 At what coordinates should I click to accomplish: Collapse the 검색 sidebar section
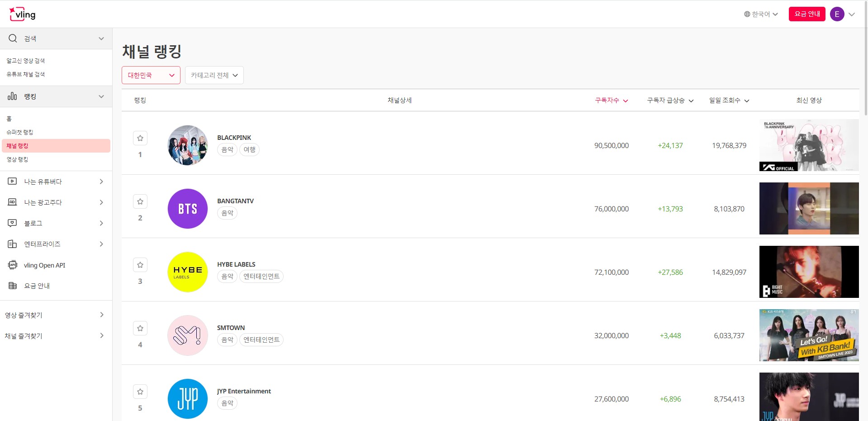point(56,38)
